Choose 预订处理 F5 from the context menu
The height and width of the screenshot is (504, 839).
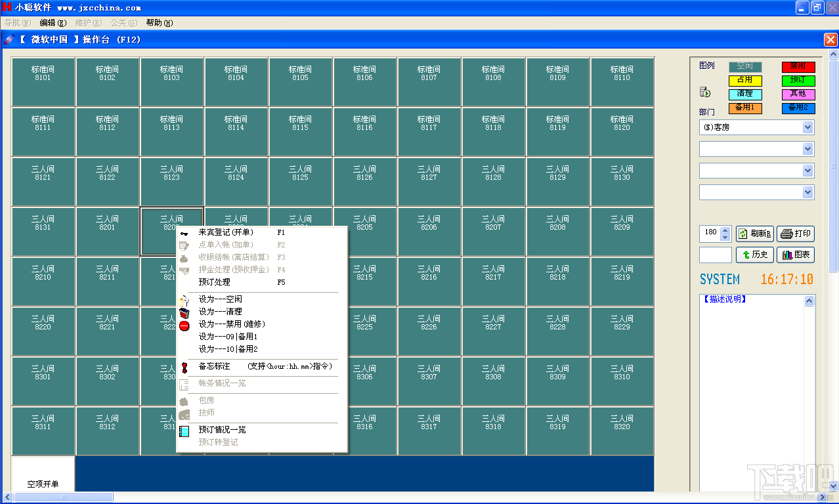coord(261,282)
